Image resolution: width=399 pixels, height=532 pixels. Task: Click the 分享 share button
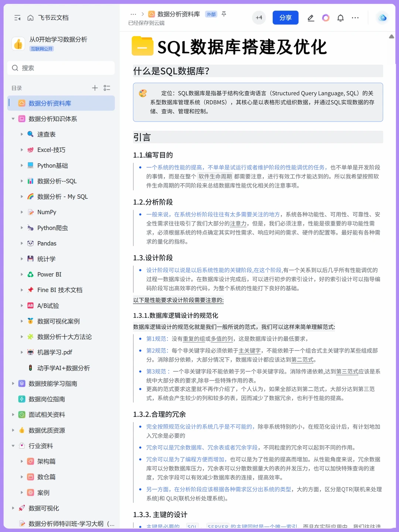pyautogui.click(x=285, y=17)
